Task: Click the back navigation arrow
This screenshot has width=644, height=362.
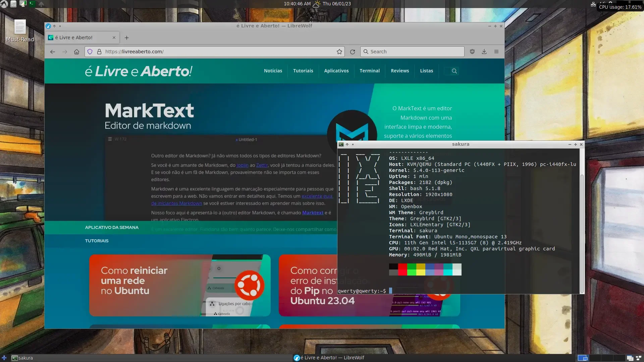Action: [53, 52]
